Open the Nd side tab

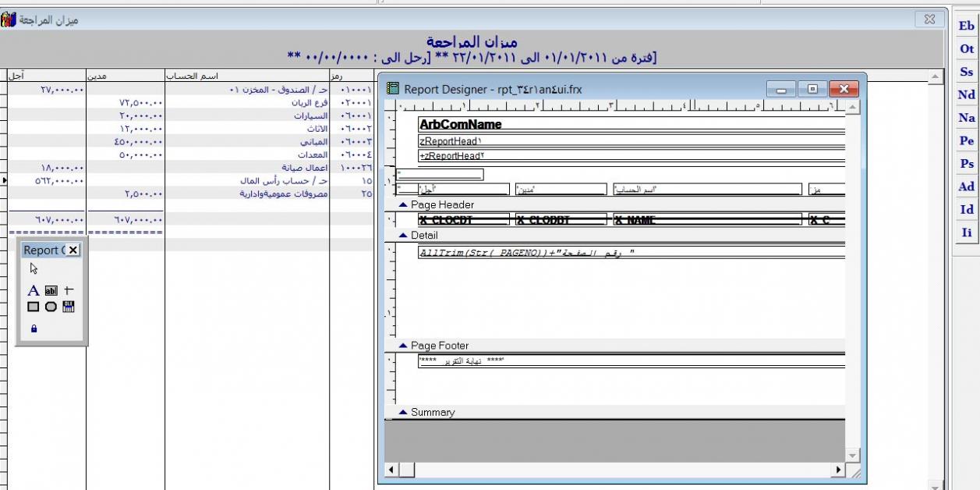click(967, 94)
